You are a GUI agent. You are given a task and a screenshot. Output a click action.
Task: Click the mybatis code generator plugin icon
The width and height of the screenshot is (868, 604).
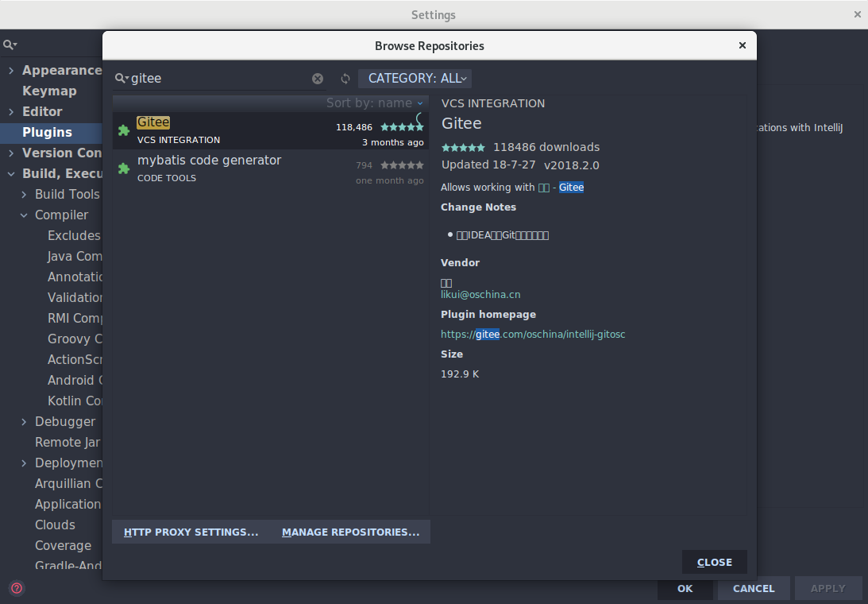point(124,168)
